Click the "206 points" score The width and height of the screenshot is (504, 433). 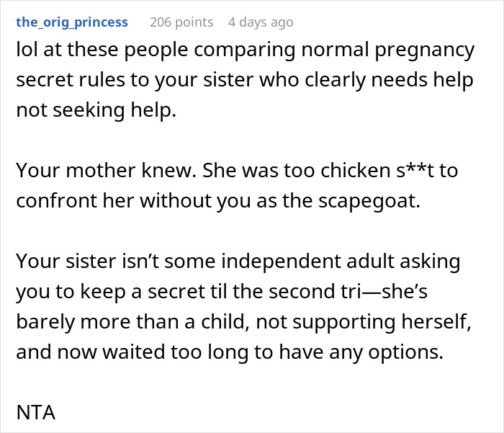[181, 22]
